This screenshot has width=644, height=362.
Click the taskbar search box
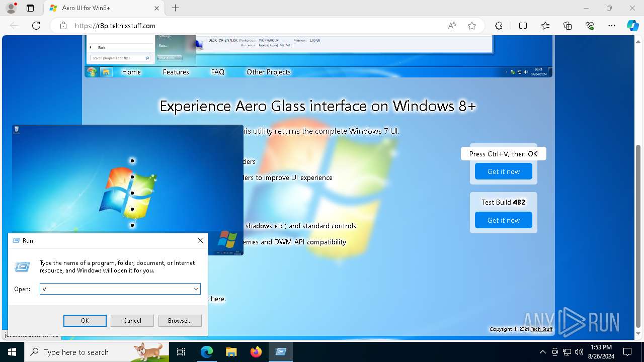[96, 352]
